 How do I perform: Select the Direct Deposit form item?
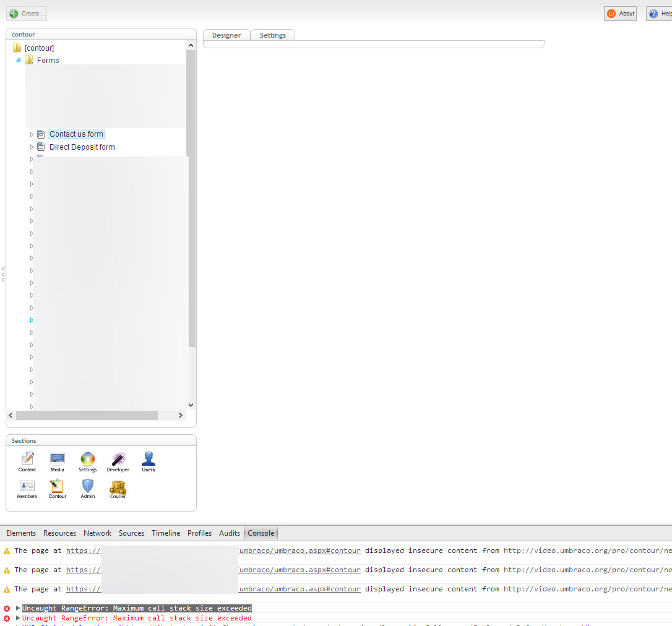click(x=82, y=147)
